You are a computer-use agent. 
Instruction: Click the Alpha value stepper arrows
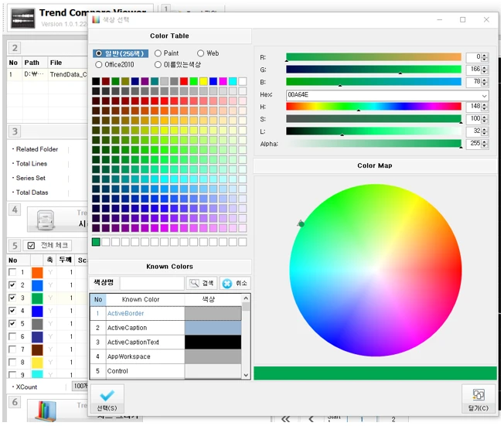[x=485, y=143]
